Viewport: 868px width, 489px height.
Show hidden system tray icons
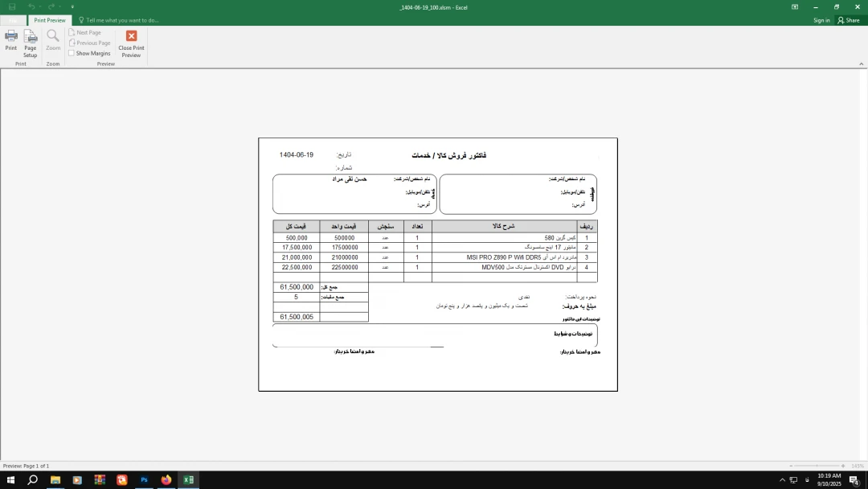click(x=782, y=480)
